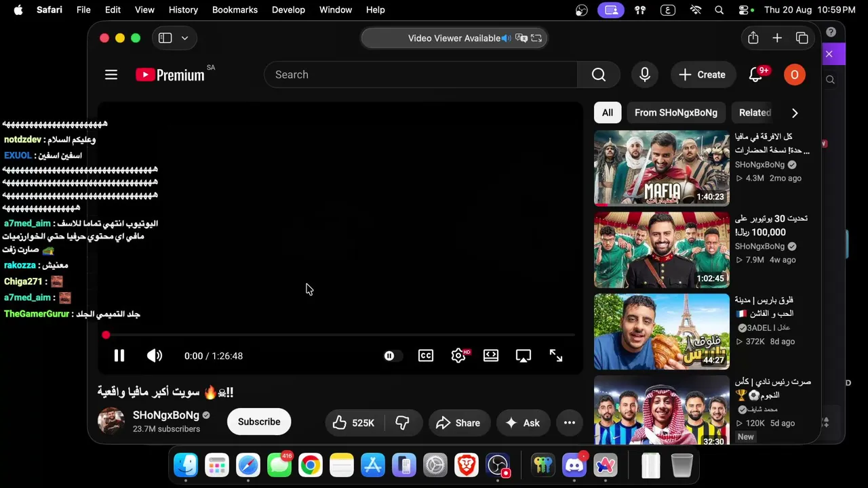Image resolution: width=868 pixels, height=488 pixels.
Task: Click the magnifier search button beside Search field
Action: 598,75
